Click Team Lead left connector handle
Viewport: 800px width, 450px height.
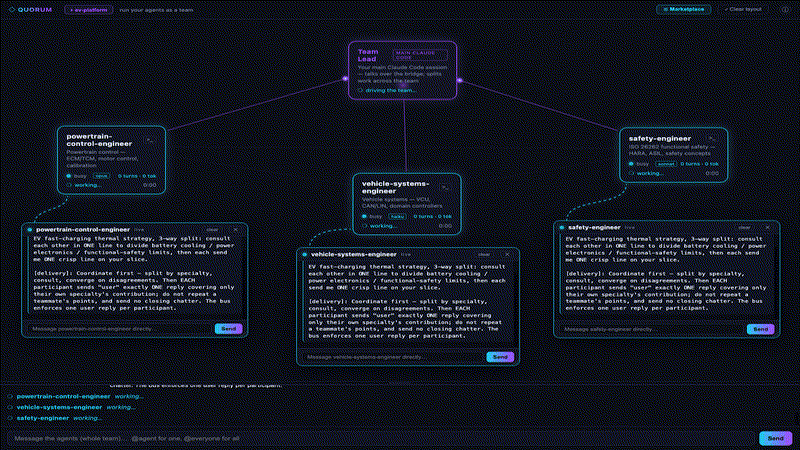click(345, 79)
